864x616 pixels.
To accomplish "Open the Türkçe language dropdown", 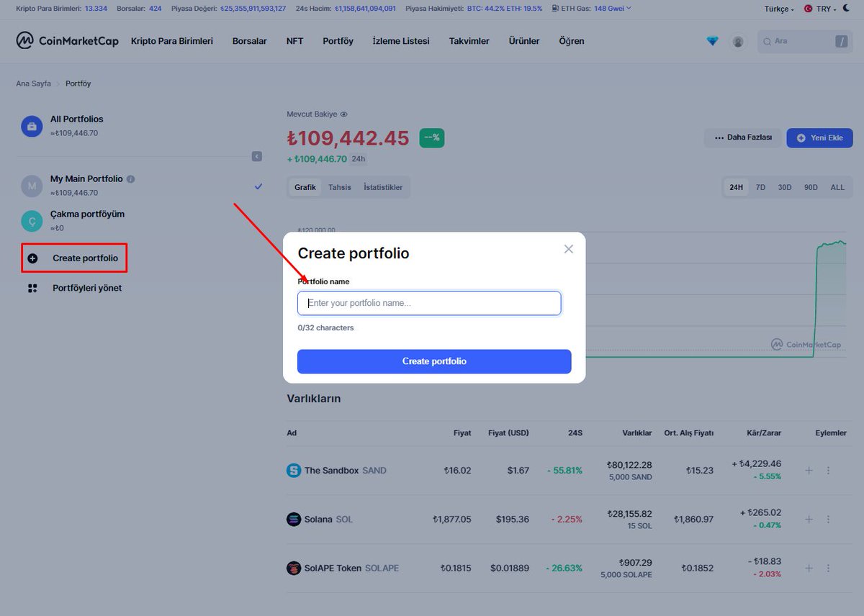I will click(779, 9).
